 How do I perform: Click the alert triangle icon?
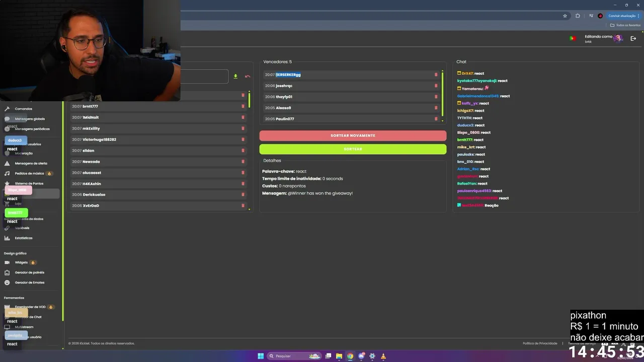click(x=7, y=163)
